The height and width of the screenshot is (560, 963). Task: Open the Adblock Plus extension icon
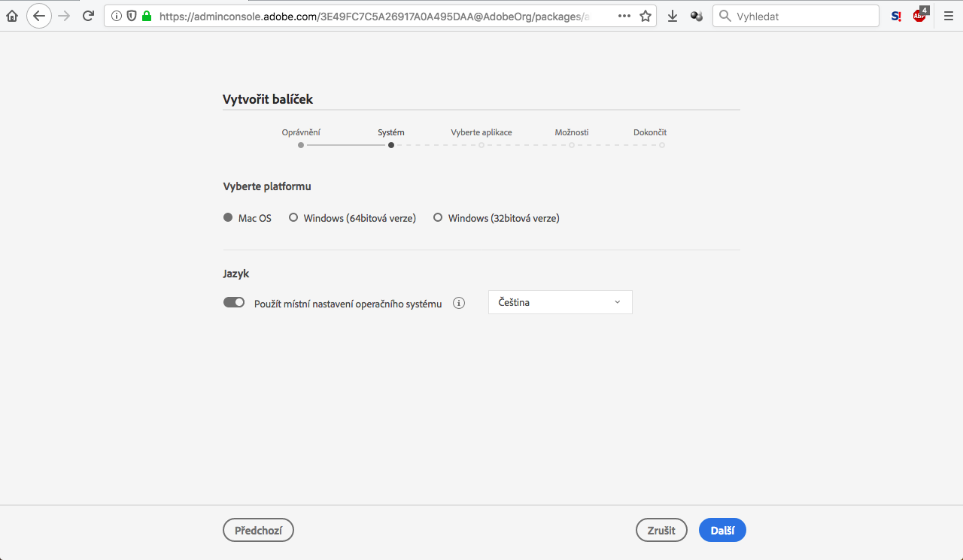click(920, 15)
